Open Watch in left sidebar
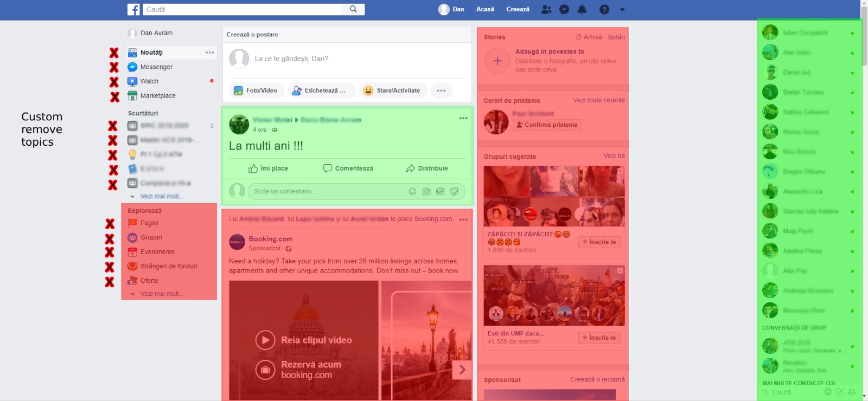Viewport: 868px width, 401px height. tap(143, 81)
